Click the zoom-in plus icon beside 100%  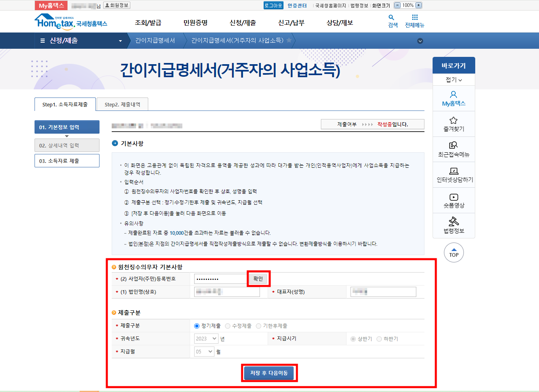point(419,5)
